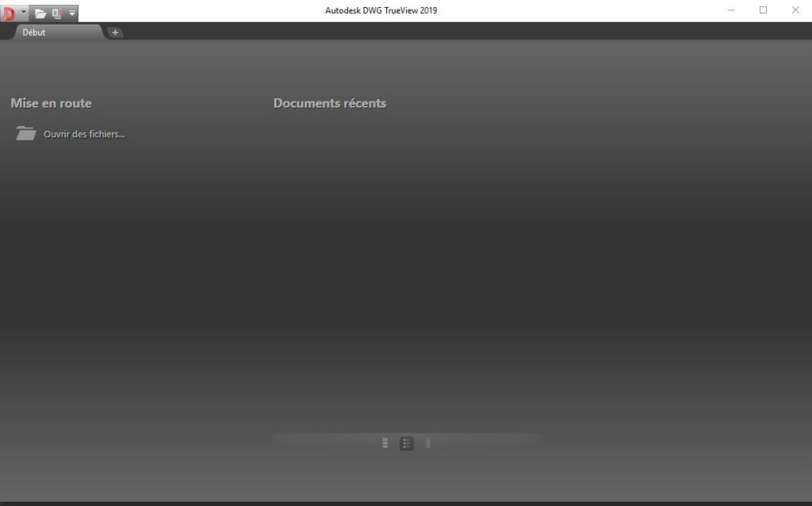This screenshot has height=506, width=812.
Task: Switch recent documents to compact list view
Action: point(427,443)
